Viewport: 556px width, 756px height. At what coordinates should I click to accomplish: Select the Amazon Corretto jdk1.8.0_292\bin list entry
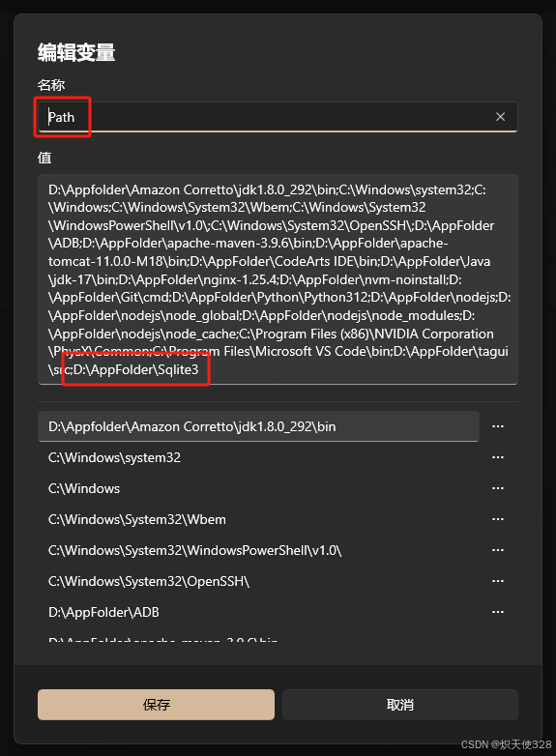[258, 426]
